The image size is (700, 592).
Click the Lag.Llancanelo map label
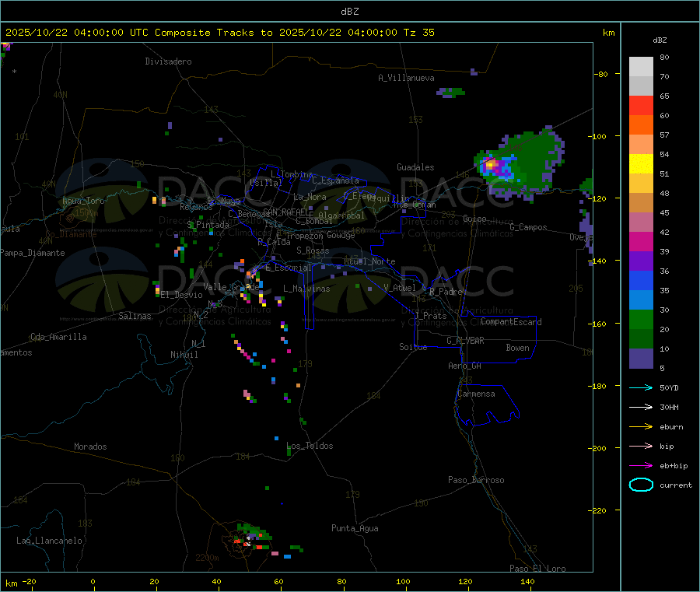(49, 541)
